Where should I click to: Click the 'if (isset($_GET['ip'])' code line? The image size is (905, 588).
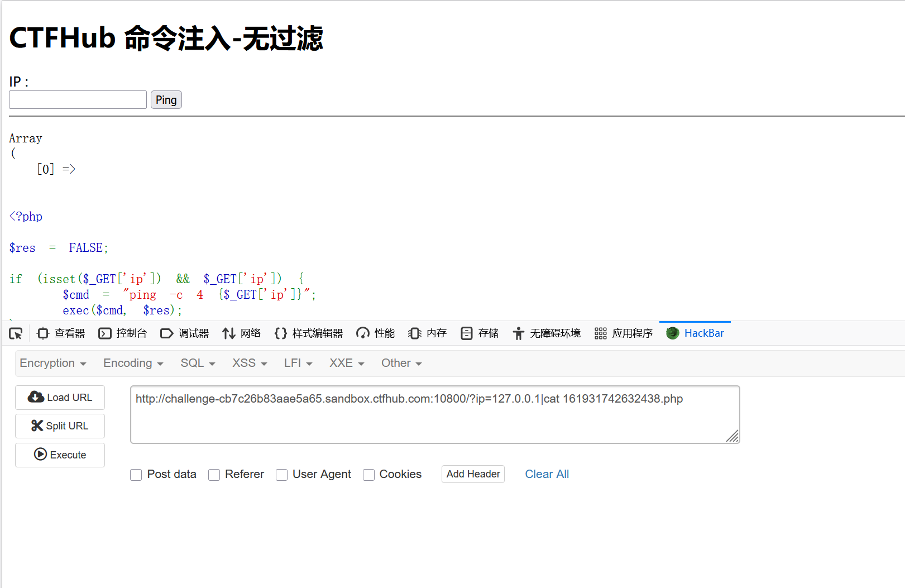point(157,279)
